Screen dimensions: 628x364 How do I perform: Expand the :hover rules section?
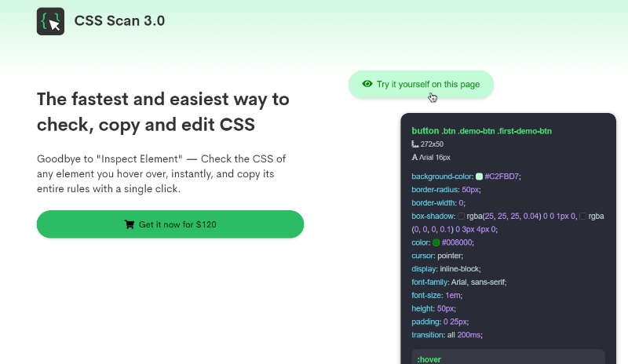(x=429, y=359)
